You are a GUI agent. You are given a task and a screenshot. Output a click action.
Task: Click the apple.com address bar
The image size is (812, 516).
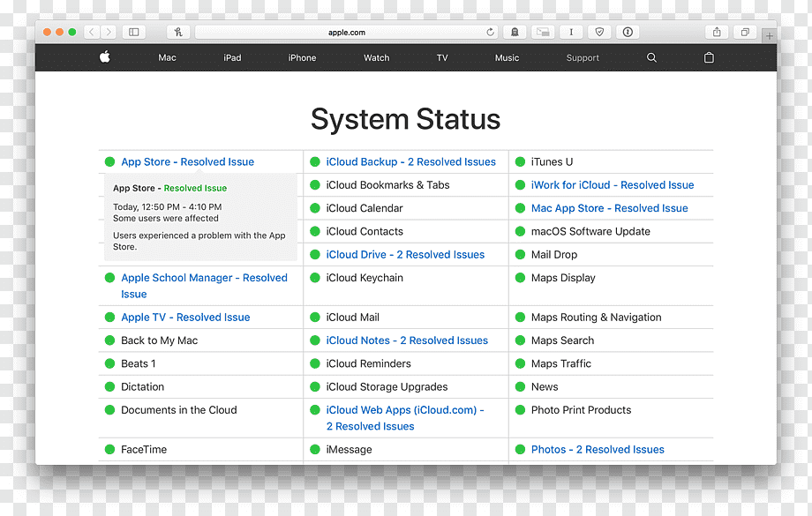347,32
